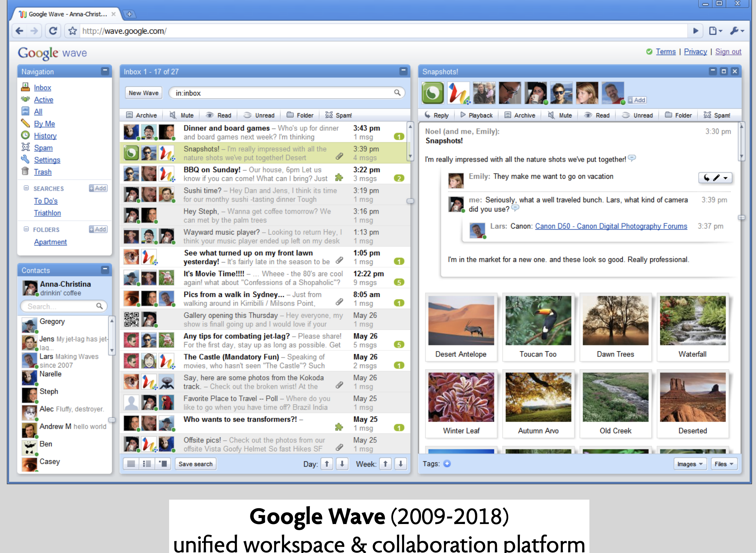Click the contacts Search field
The width and height of the screenshot is (756, 553).
(x=63, y=306)
